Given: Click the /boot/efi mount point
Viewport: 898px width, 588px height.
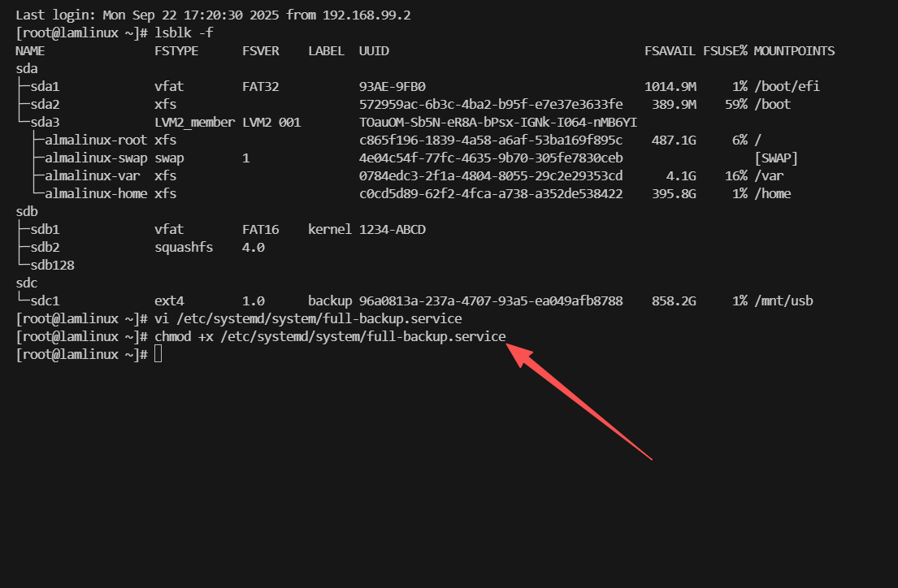Looking at the screenshot, I should [787, 86].
